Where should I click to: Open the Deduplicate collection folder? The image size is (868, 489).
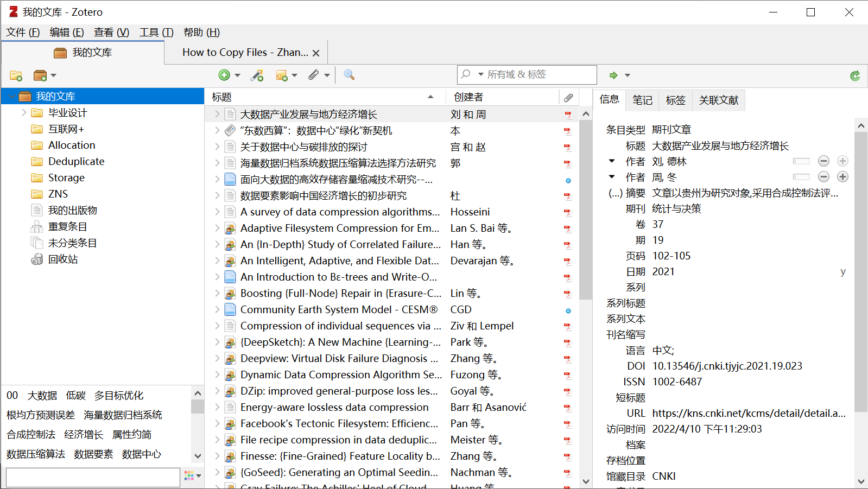[x=76, y=162]
